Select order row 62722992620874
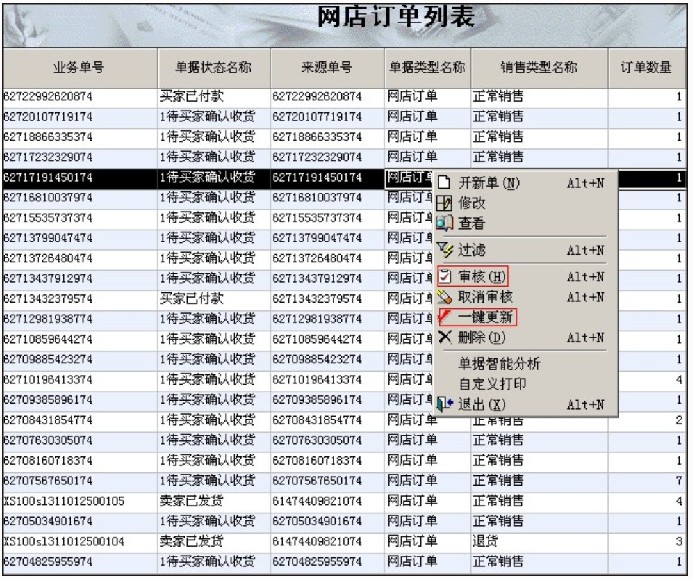This screenshot has height=580, width=693. tap(345, 97)
